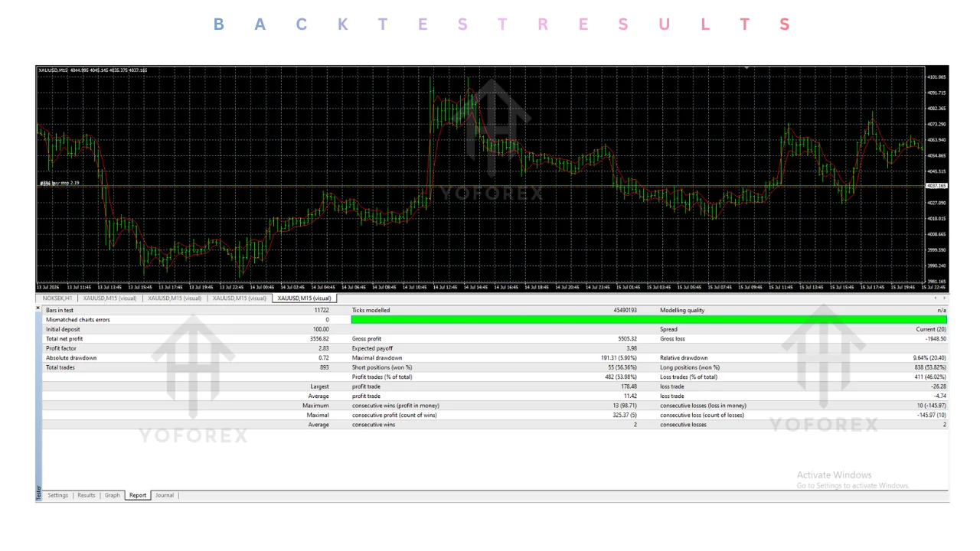Click the Relative drawdown value 9.64% (20.40)

pos(929,358)
